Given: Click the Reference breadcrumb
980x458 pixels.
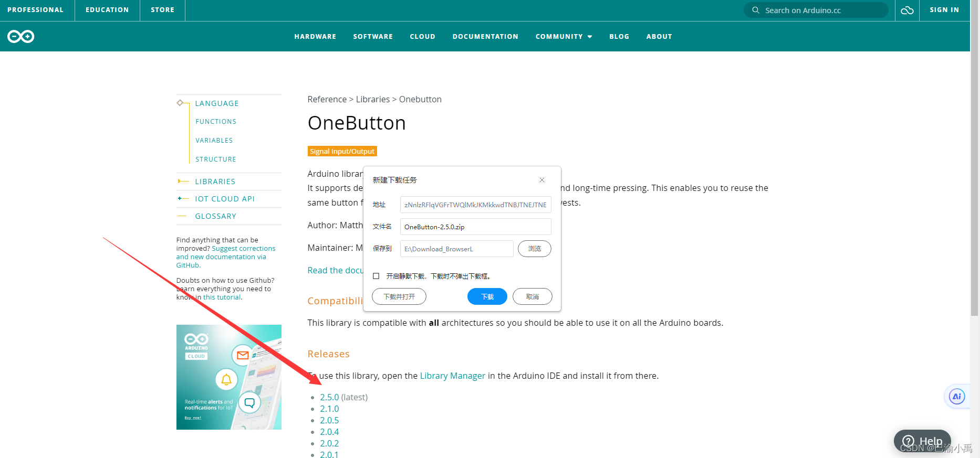Looking at the screenshot, I should tap(327, 99).
